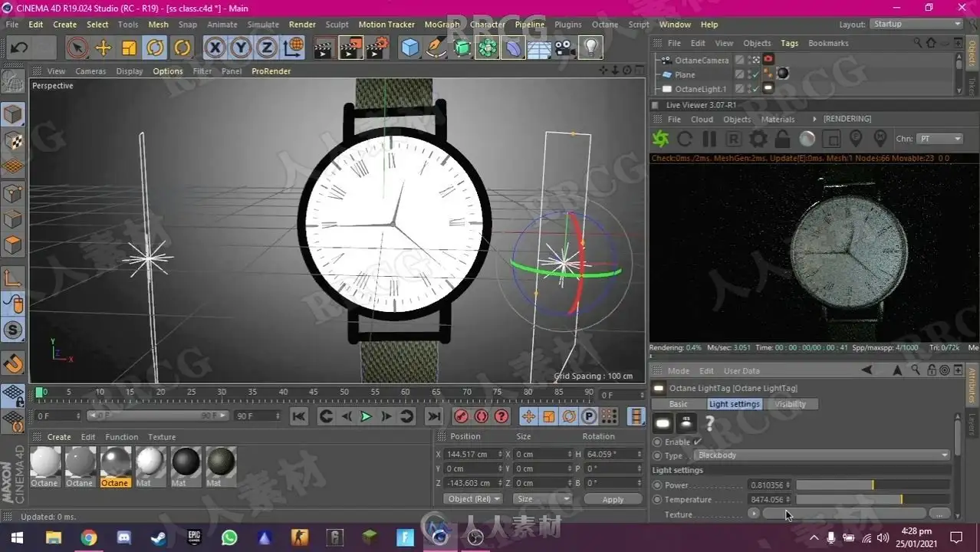Switch to Light settings tab
This screenshot has height=552, width=980.
735,404
